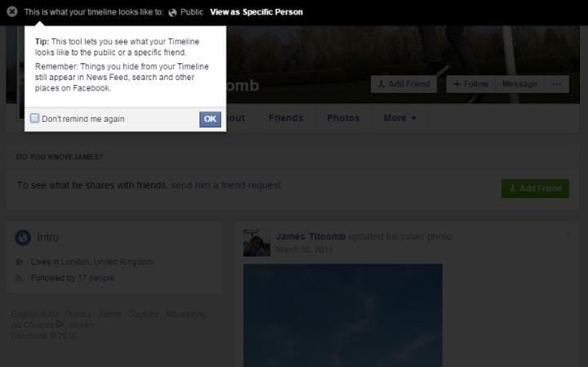Click the Follow button
588x367 pixels.
[x=471, y=84]
